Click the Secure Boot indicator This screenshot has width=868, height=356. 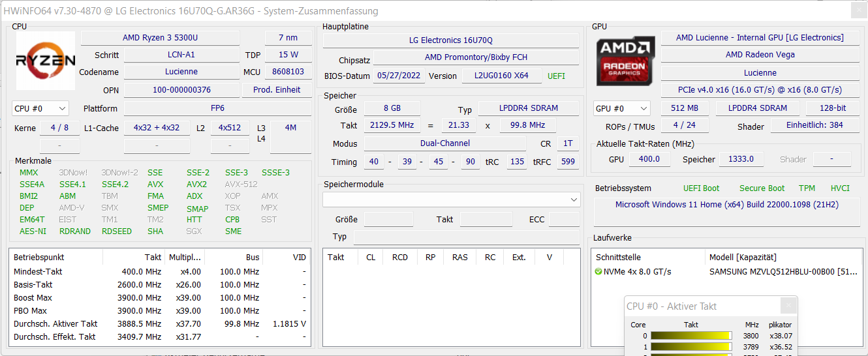(762, 188)
